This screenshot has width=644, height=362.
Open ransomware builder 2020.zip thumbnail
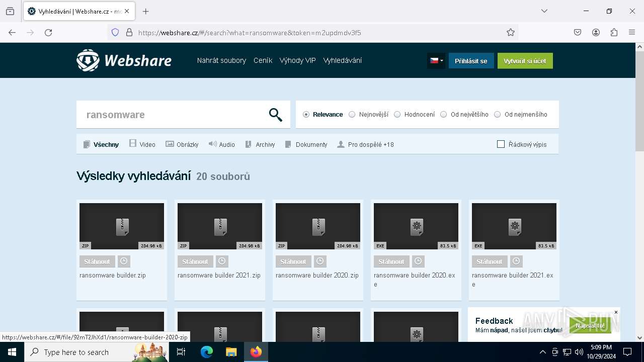pyautogui.click(x=318, y=226)
